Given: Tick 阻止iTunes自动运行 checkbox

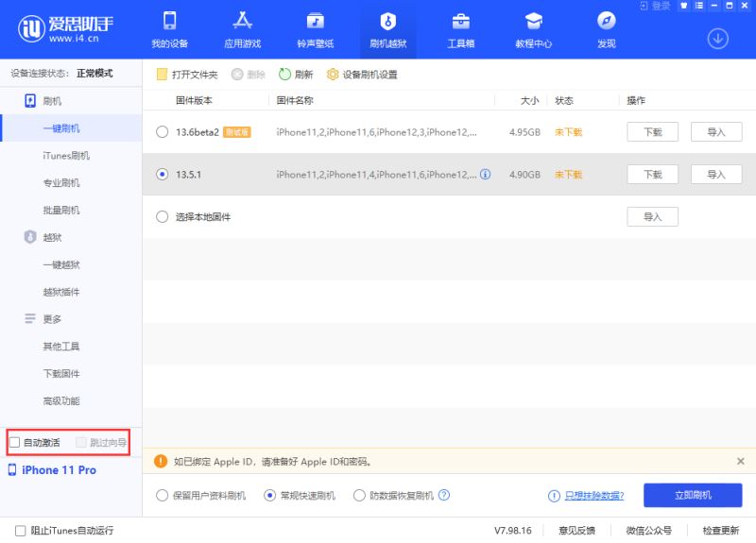Looking at the screenshot, I should click(x=20, y=531).
